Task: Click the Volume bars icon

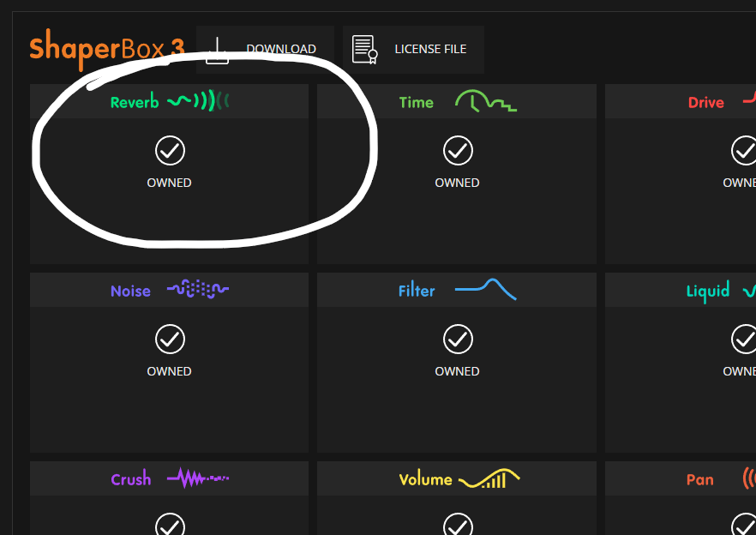Action: click(489, 478)
